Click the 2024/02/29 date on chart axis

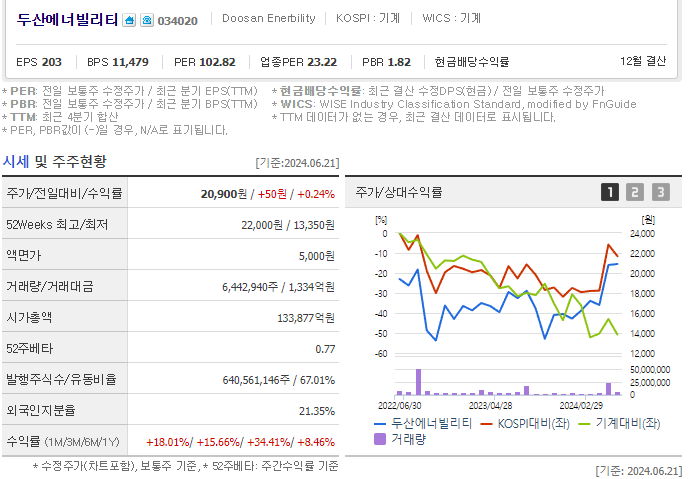click(581, 406)
